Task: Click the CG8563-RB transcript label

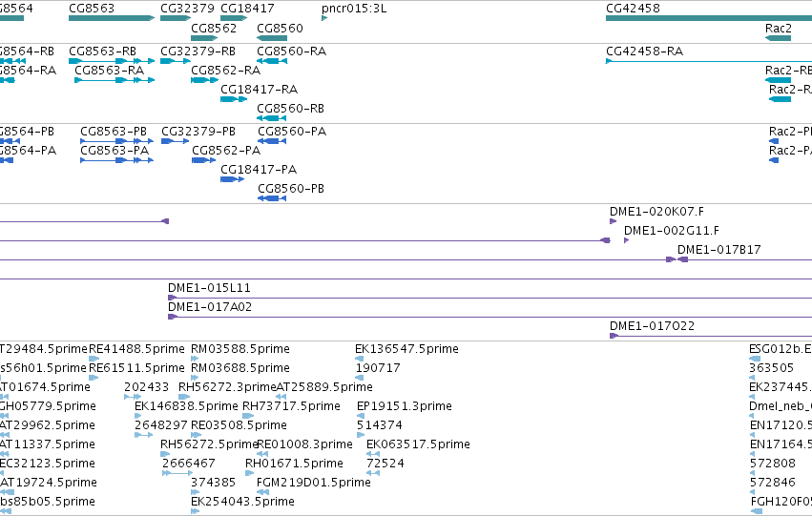Action: click(x=102, y=52)
